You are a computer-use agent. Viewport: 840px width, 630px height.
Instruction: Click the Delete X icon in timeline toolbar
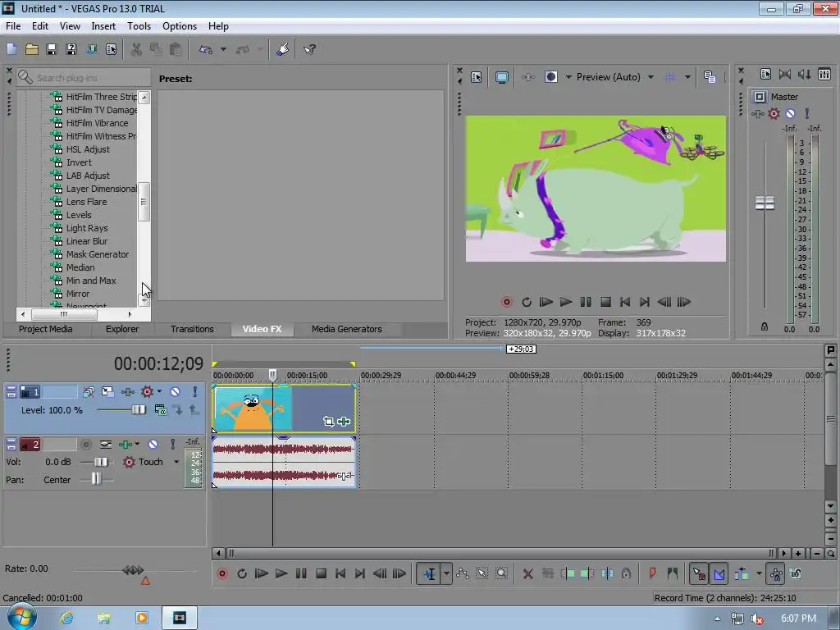(527, 573)
